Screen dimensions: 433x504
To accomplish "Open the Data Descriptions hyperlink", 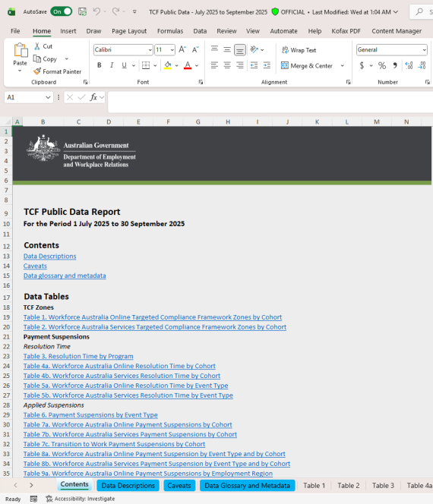I will point(50,257).
